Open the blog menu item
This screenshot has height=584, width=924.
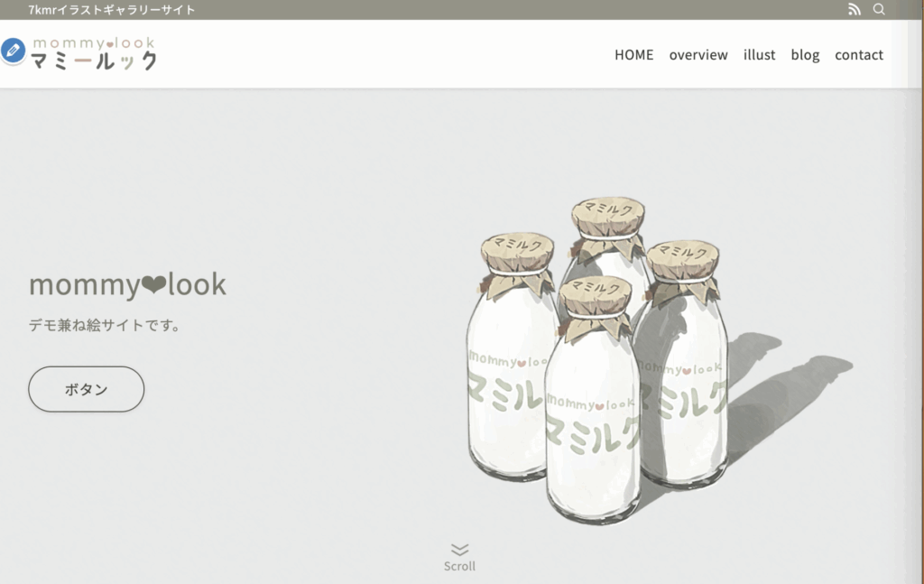point(805,55)
